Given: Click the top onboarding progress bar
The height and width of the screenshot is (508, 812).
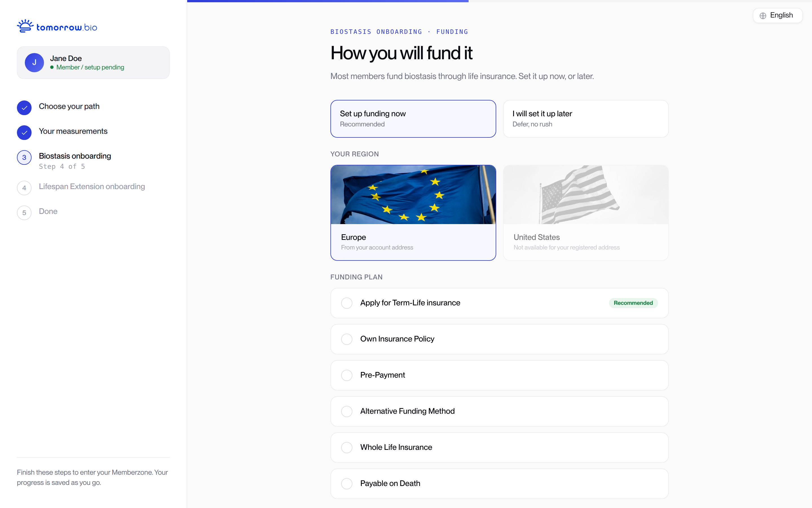Looking at the screenshot, I should click(x=499, y=1).
